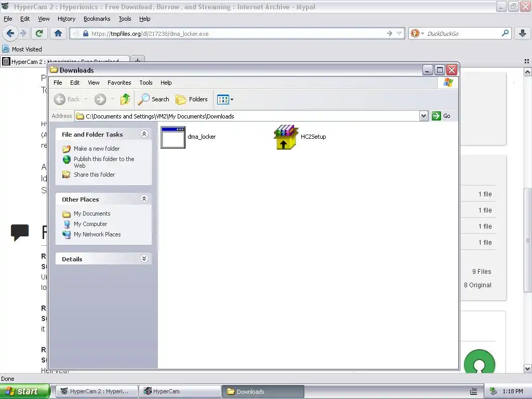This screenshot has width=532, height=399.
Task: Click '8 Original' text on archive page
Action: tap(478, 285)
